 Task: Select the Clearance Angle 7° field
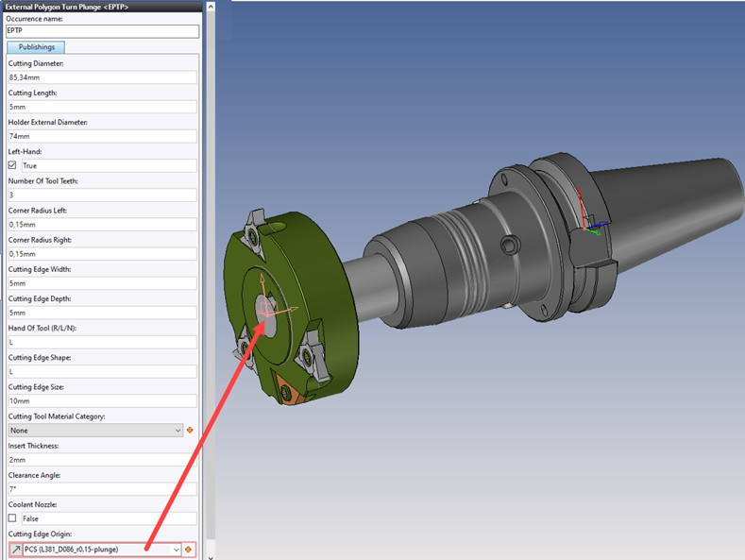(x=103, y=489)
